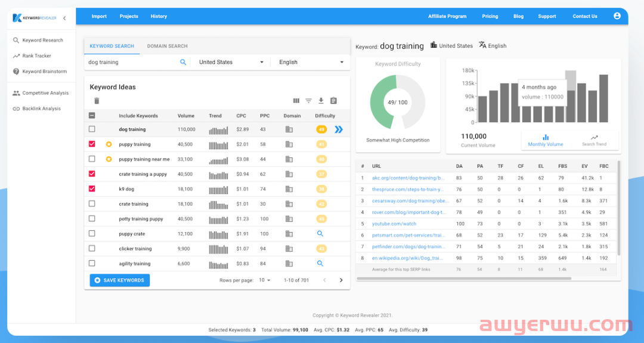Click the Save Keywords button
The height and width of the screenshot is (343, 644).
[119, 280]
